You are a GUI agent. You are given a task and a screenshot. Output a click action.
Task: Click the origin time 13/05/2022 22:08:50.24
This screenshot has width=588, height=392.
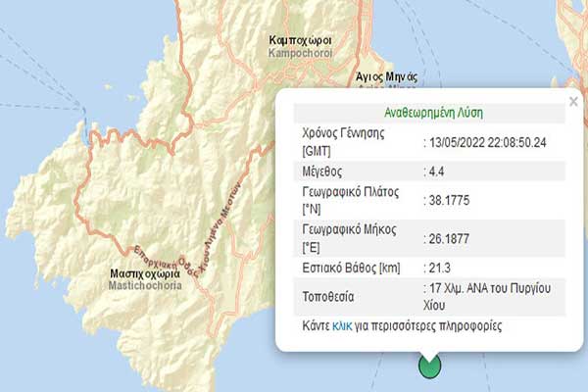click(484, 142)
